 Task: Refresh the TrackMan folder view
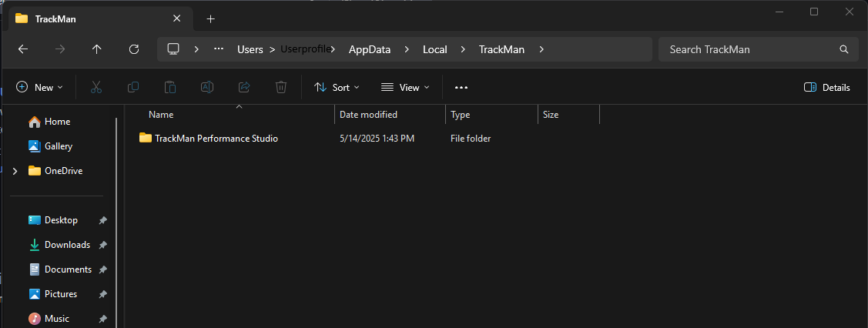[x=133, y=49]
